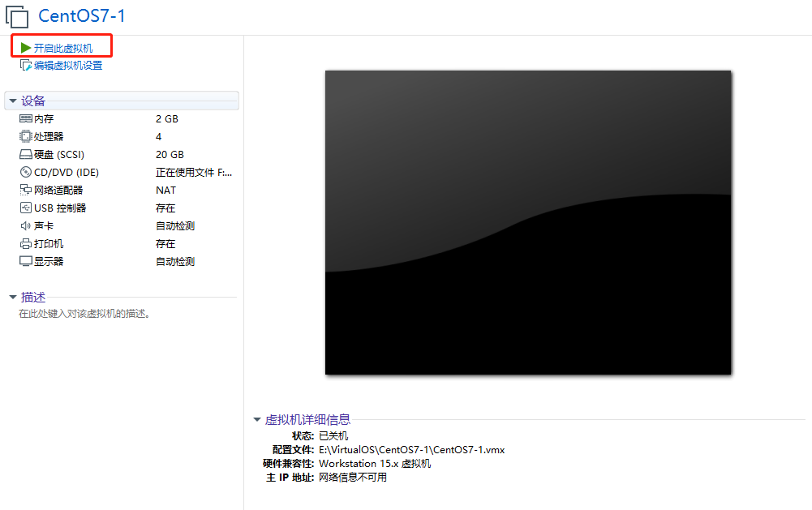This screenshot has height=510, width=812.
Task: Click the CD/DVD (IDE) disc icon
Action: [26, 172]
